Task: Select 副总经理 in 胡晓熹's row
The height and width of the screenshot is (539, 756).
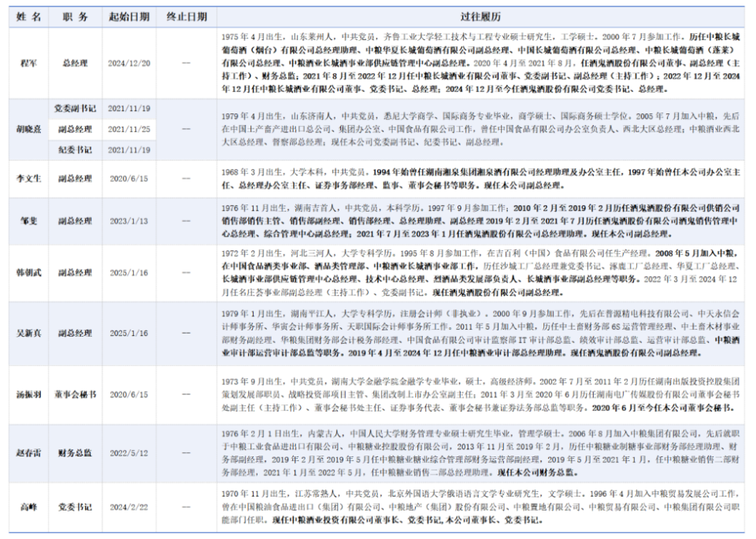Action: pyautogui.click(x=76, y=129)
